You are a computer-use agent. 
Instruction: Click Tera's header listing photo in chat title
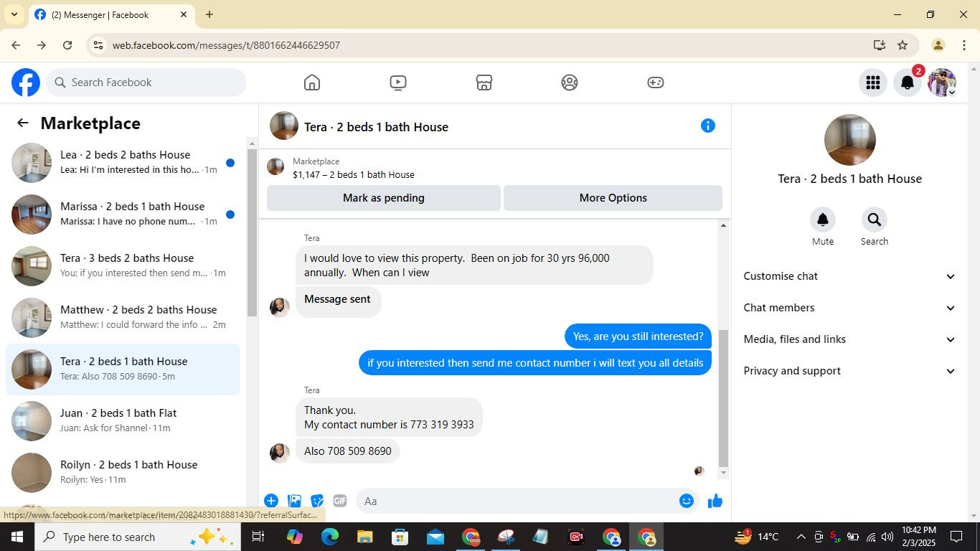tap(284, 126)
